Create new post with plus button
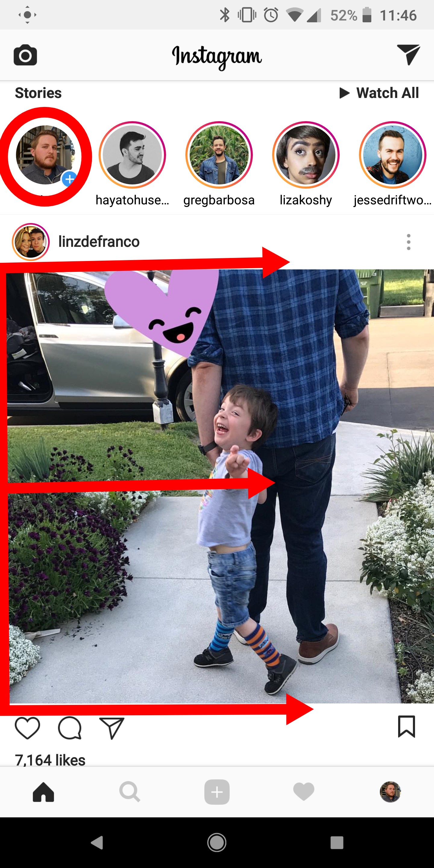The image size is (434, 868). click(217, 792)
